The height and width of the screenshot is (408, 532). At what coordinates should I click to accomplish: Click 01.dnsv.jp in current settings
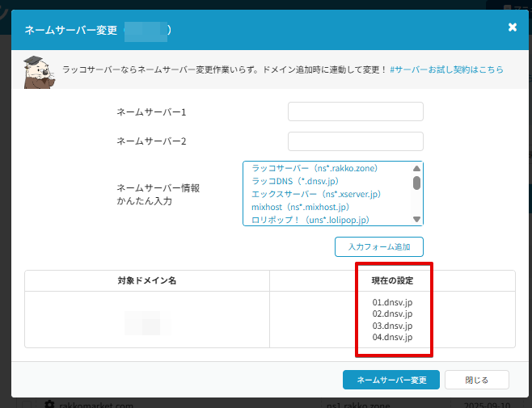[x=393, y=302]
